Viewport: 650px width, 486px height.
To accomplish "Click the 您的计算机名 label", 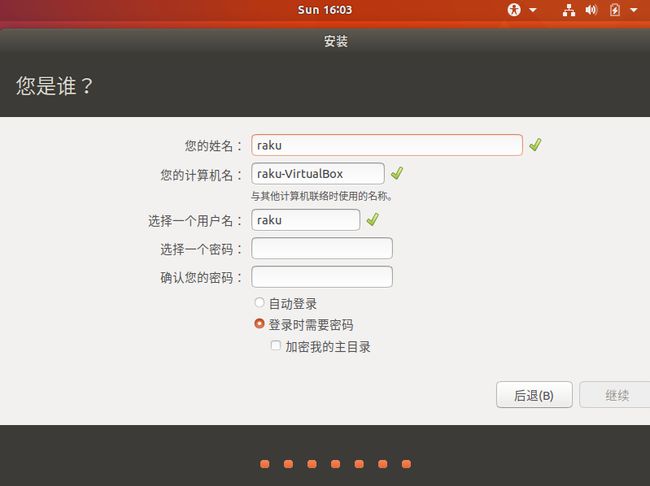I will tap(201, 175).
